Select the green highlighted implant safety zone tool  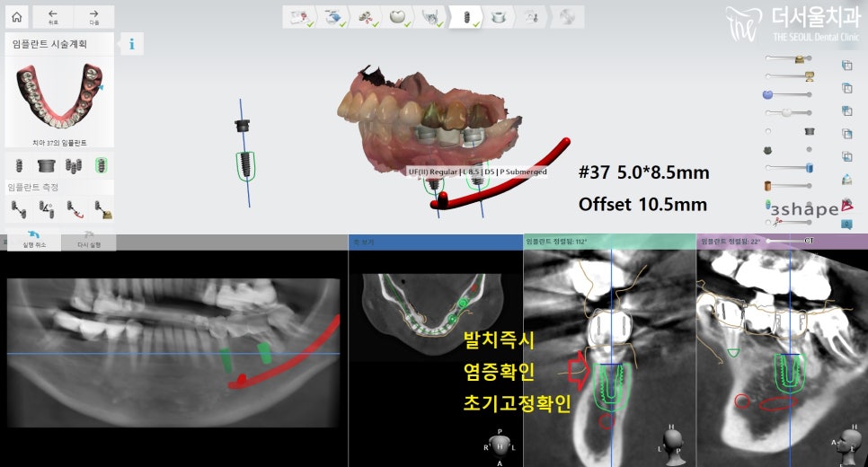[x=103, y=165]
